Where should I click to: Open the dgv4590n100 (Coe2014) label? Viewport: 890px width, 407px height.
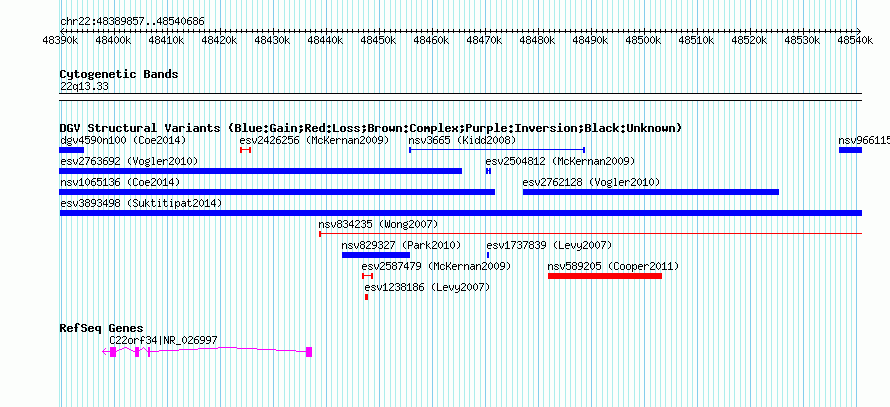point(123,140)
